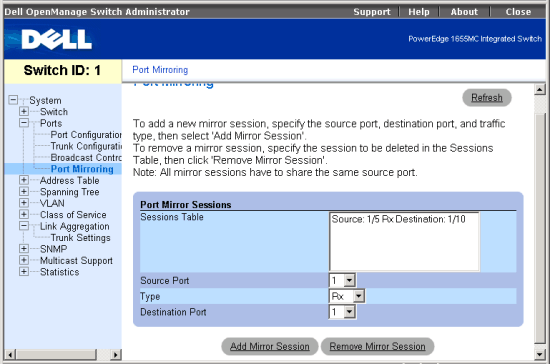The height and width of the screenshot is (364, 550).
Task: Click the main pane vertical scrollbar thumb
Action: (x=540, y=227)
